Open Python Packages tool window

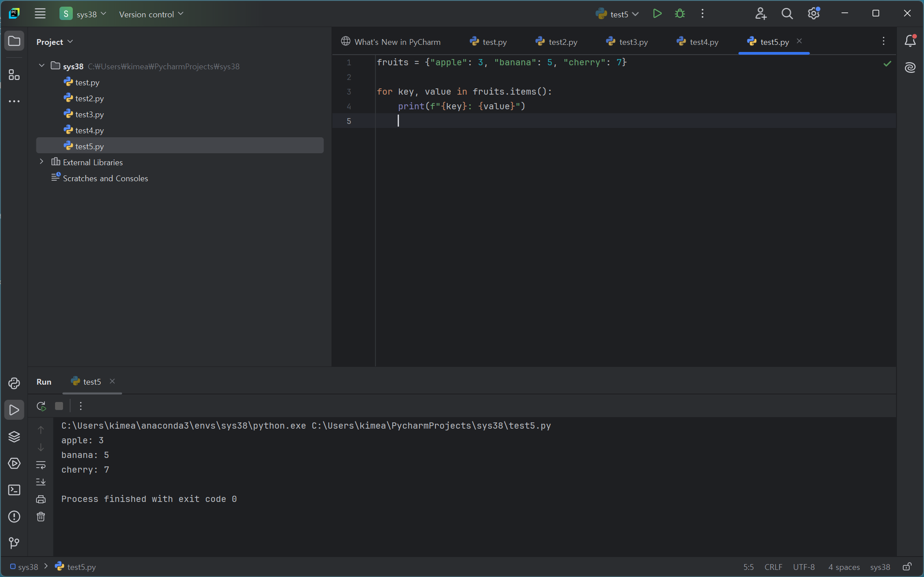coord(14,437)
